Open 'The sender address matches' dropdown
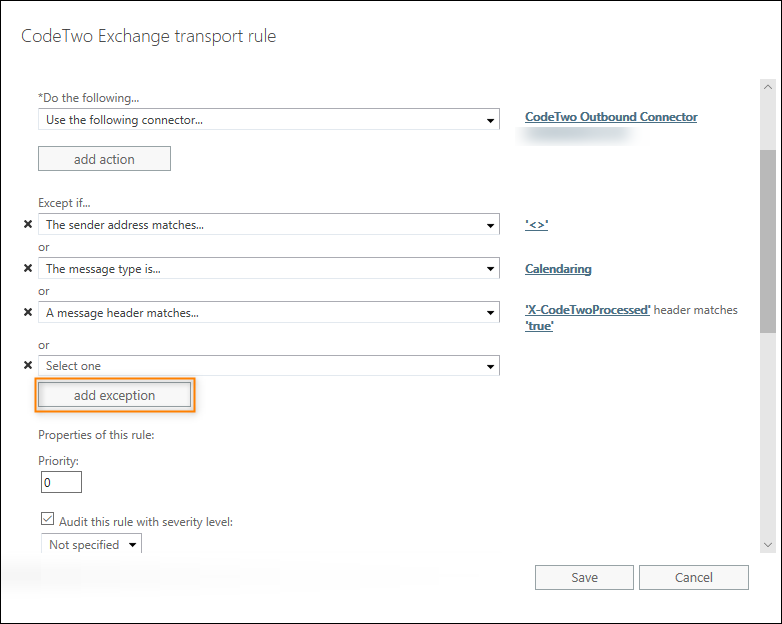 (x=269, y=224)
